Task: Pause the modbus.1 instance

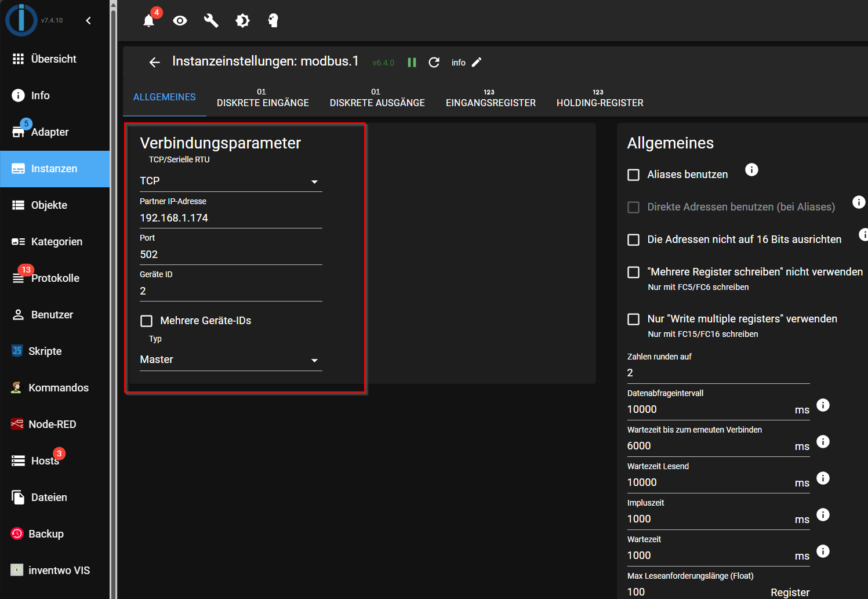Action: coord(412,63)
